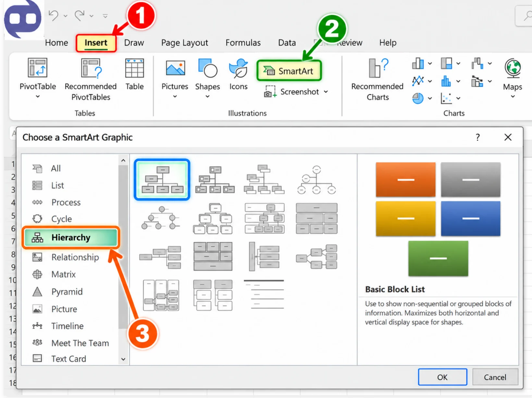
Task: Choose the Hierarchy category
Action: click(71, 237)
